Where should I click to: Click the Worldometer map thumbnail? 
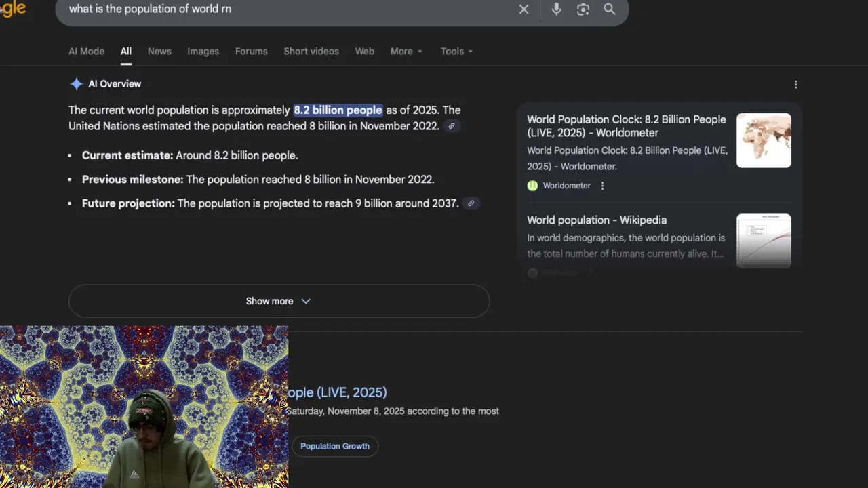[x=764, y=140]
